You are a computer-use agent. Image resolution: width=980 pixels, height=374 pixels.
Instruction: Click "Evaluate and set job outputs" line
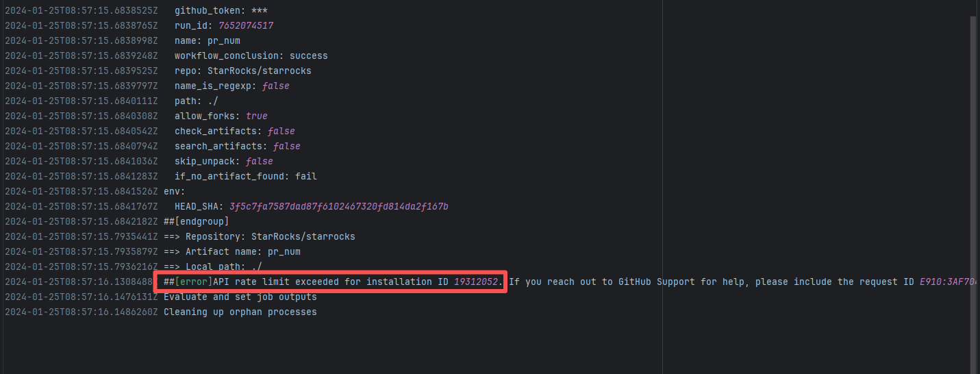click(240, 297)
